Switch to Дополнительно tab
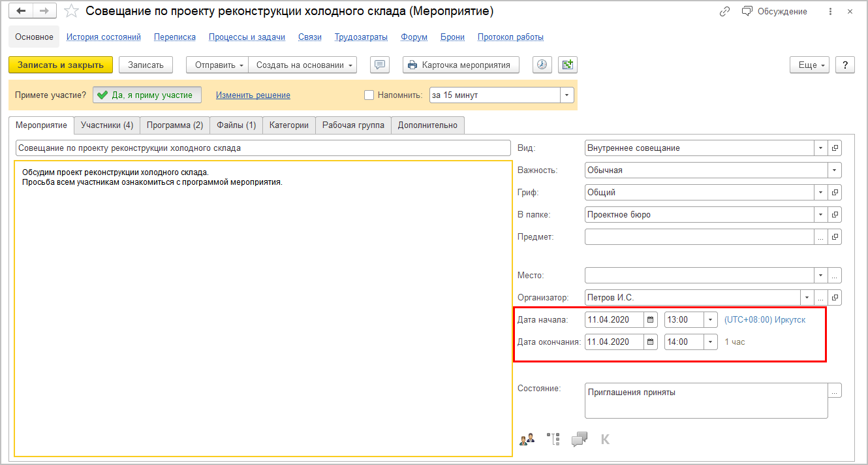This screenshot has height=465, width=868. (x=428, y=125)
